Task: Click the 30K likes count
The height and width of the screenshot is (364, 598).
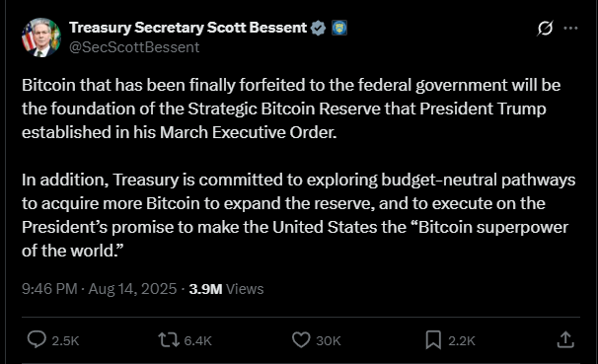Action: coord(328,340)
